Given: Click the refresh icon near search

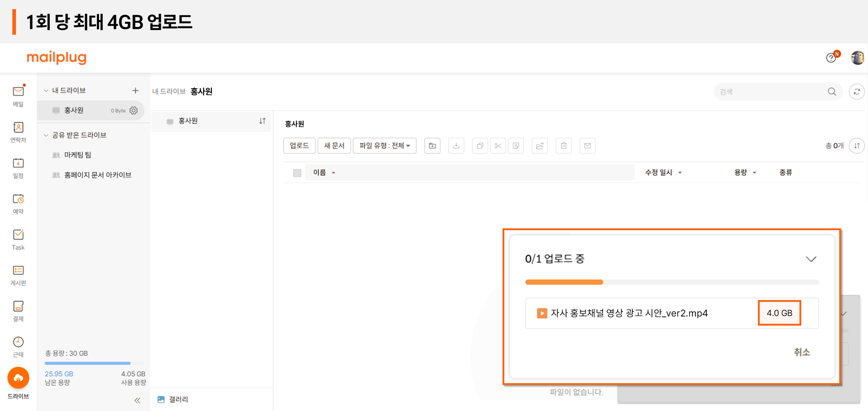Looking at the screenshot, I should (857, 91).
